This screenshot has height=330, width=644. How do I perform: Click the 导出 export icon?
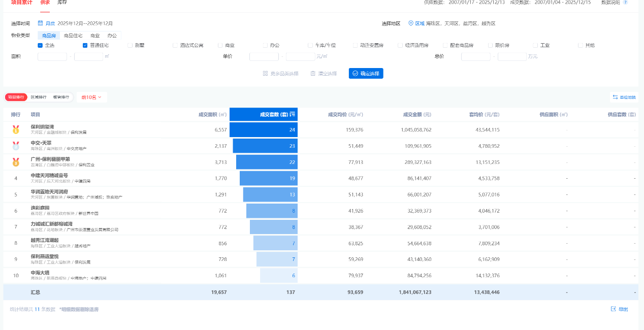(614, 309)
